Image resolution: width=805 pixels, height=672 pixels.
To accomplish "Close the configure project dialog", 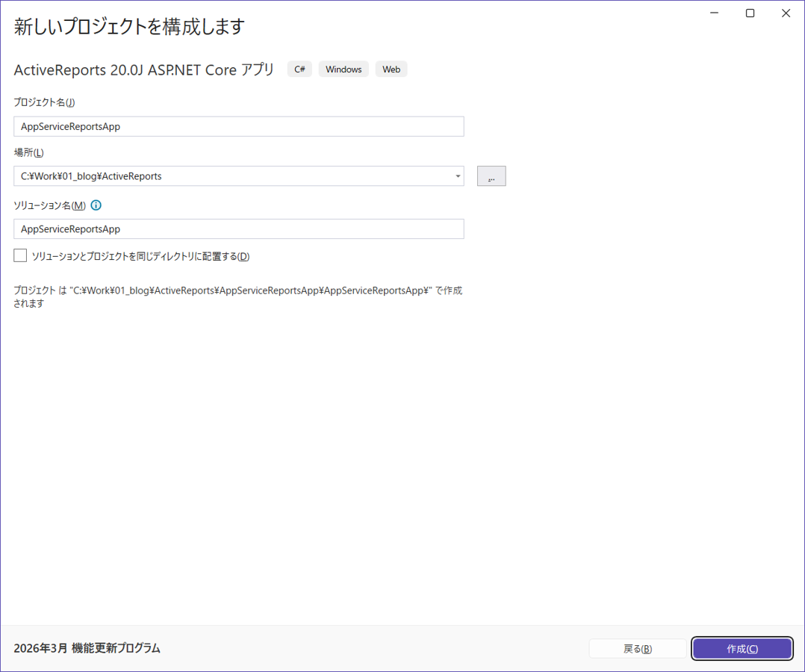I will (x=786, y=13).
